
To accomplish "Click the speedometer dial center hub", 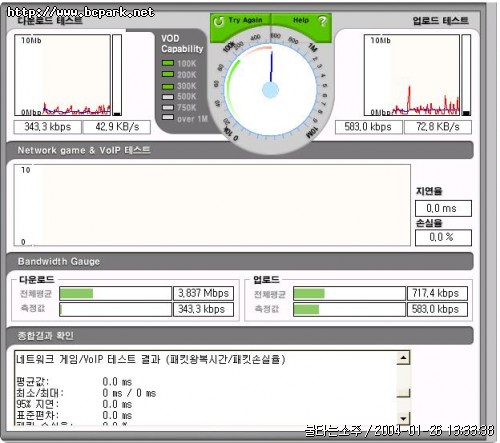I will [x=270, y=90].
